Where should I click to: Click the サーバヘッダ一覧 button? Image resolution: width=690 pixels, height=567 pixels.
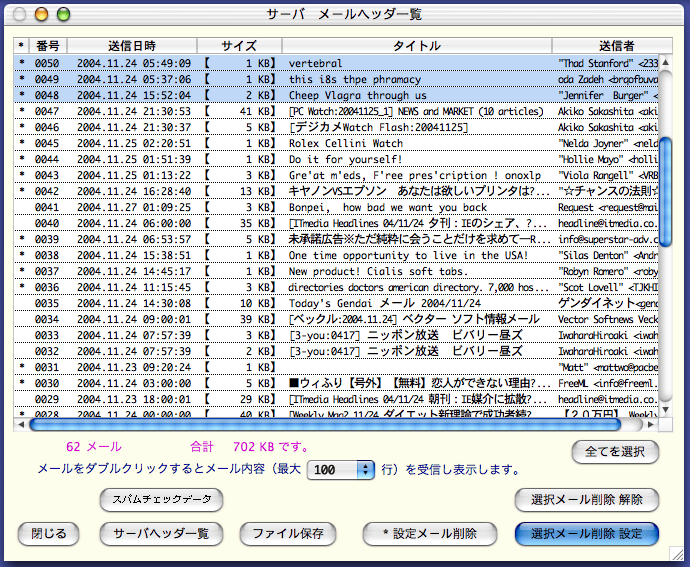point(161,534)
